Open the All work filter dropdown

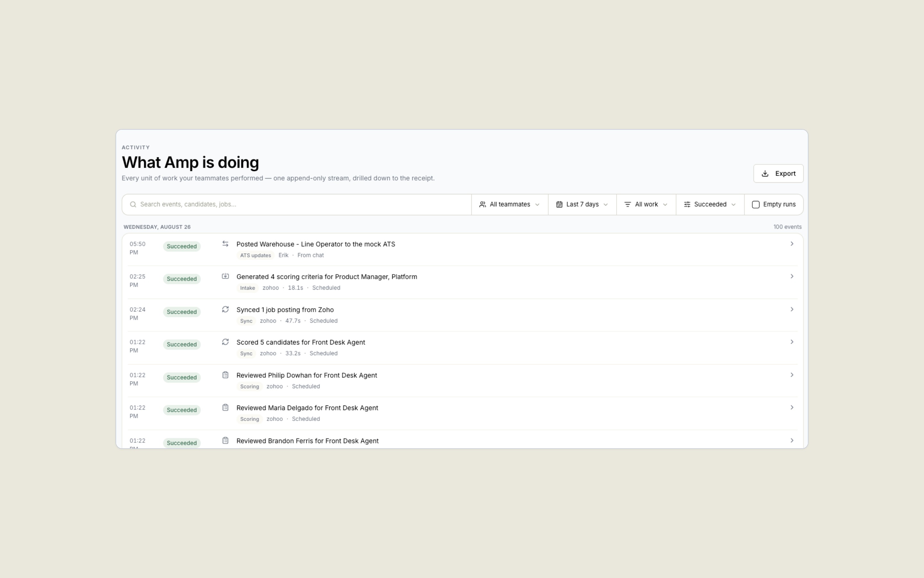point(646,205)
